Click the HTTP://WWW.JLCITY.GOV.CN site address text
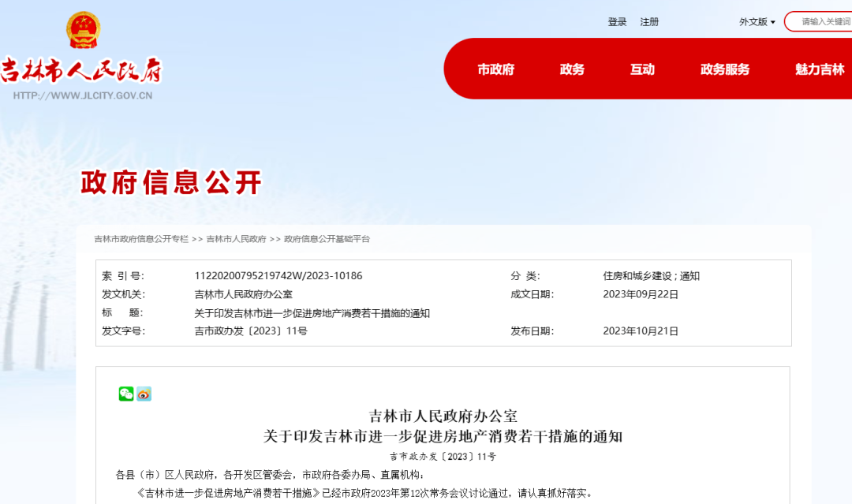Image resolution: width=852 pixels, height=504 pixels. coord(83,95)
